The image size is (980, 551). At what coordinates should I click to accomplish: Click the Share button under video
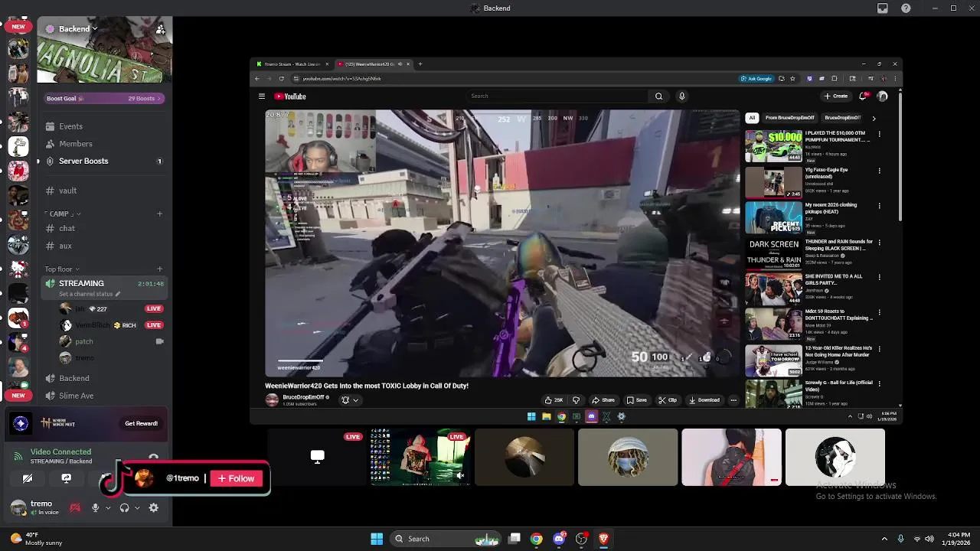tap(604, 399)
